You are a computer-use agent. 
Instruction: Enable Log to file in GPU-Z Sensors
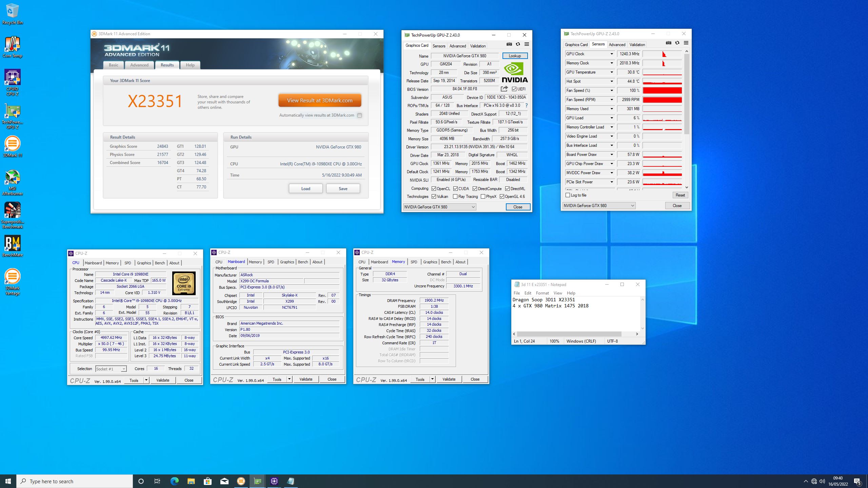point(568,195)
